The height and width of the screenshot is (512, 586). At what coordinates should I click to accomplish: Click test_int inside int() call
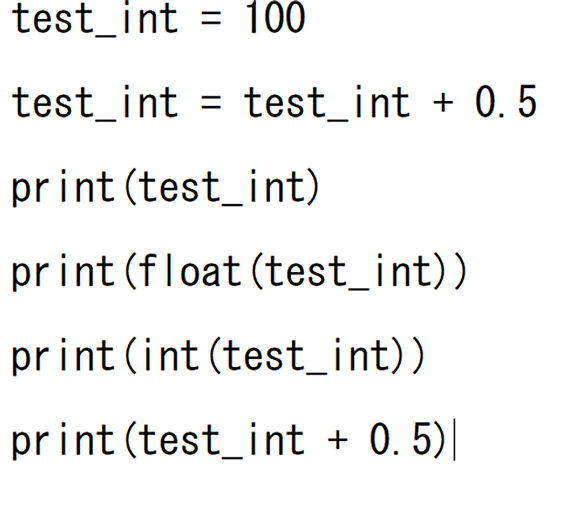[307, 356]
